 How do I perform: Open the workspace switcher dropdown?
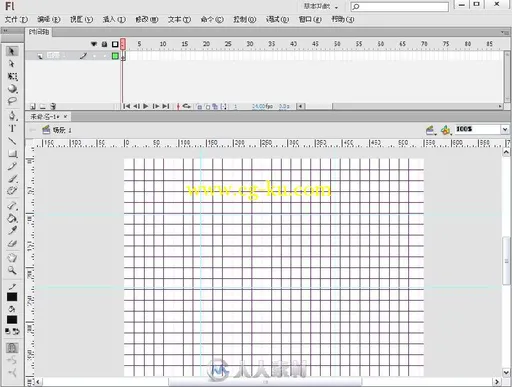[x=321, y=6]
